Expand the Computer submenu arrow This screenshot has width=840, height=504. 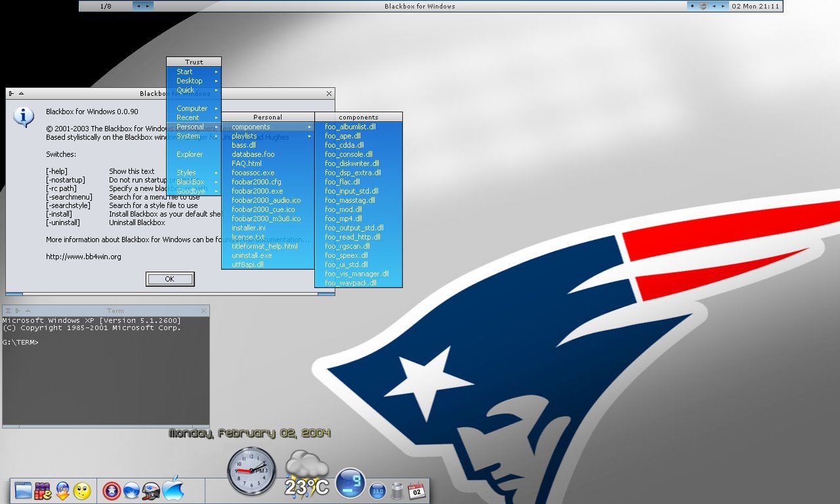(x=217, y=108)
